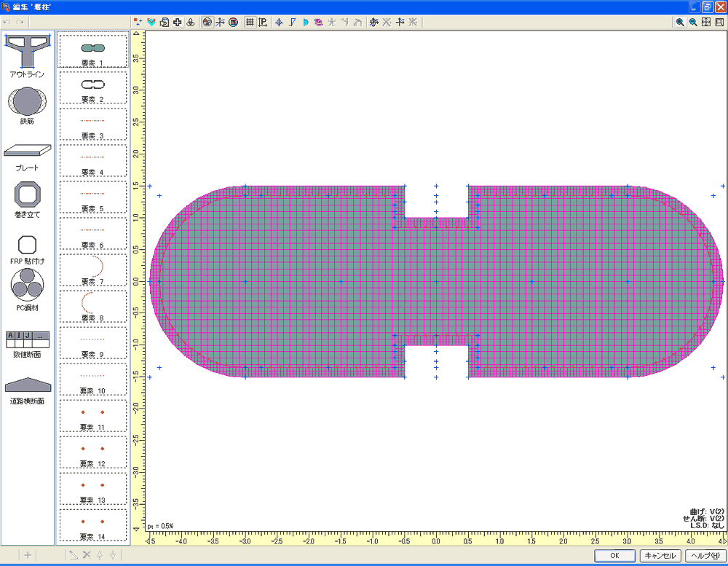Select the 要素 9 thumbnail
The height and width of the screenshot is (566, 728).
click(93, 343)
